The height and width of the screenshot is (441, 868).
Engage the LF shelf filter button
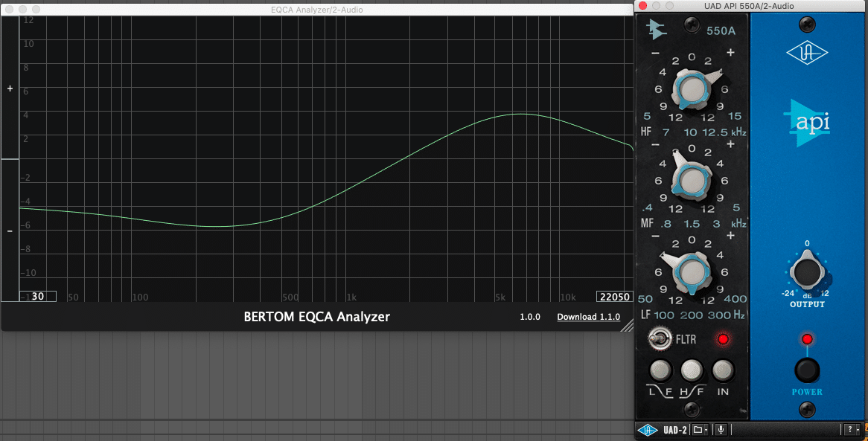[660, 370]
